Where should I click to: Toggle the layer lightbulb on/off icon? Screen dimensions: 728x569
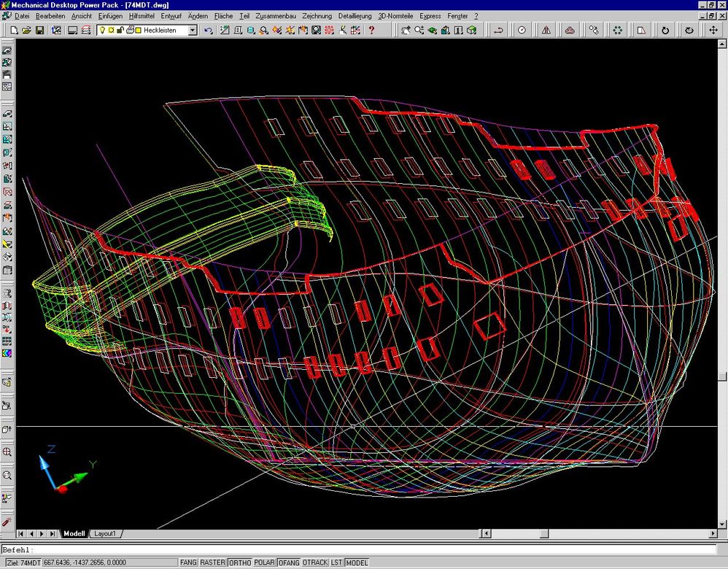point(102,30)
